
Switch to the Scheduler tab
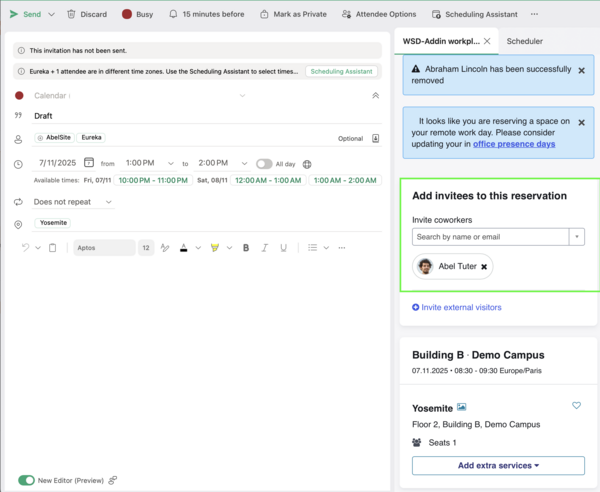[525, 41]
